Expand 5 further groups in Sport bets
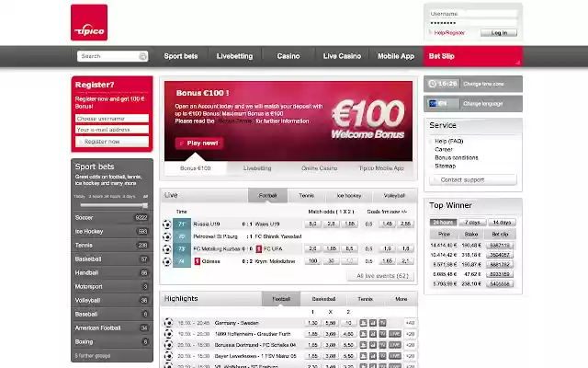Image resolution: width=588 pixels, height=368 pixels. point(92,356)
